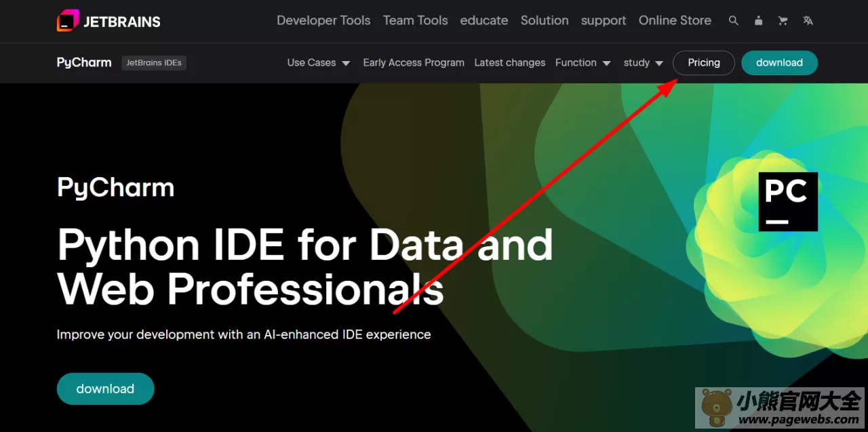The width and height of the screenshot is (868, 432).
Task: Click the 'Improve your development' subtitle text
Action: point(244,334)
